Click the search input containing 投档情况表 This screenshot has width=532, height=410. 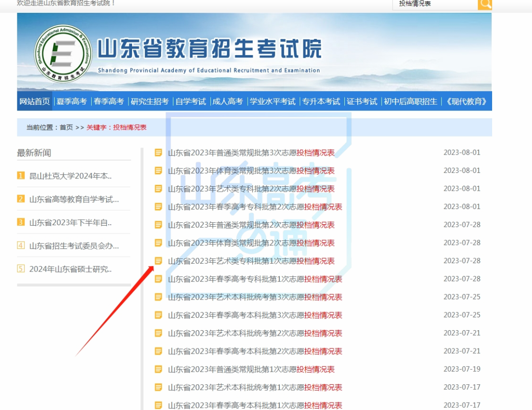click(434, 4)
